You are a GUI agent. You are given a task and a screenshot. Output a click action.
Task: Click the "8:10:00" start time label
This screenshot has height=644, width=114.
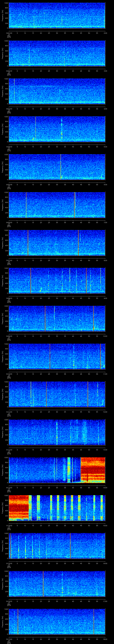pyautogui.click(x=9, y=374)
